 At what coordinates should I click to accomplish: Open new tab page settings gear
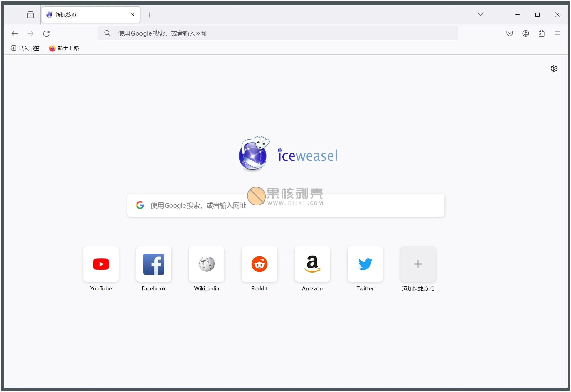(x=554, y=68)
